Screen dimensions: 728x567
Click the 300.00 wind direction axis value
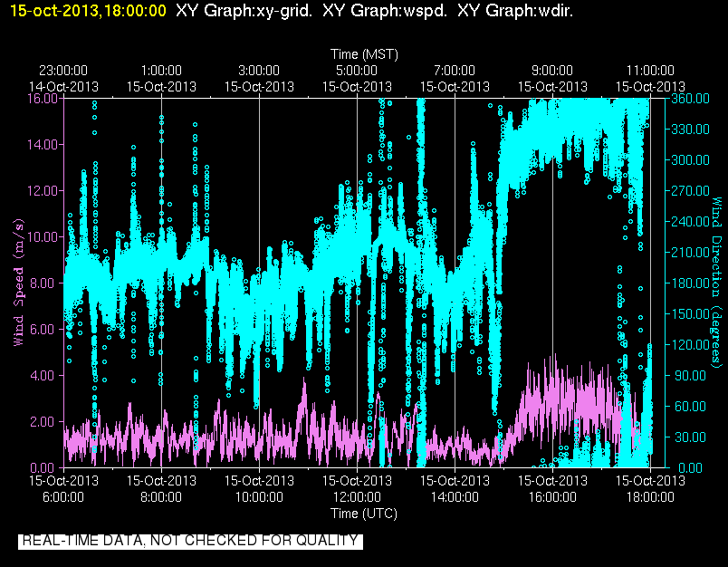(690, 160)
